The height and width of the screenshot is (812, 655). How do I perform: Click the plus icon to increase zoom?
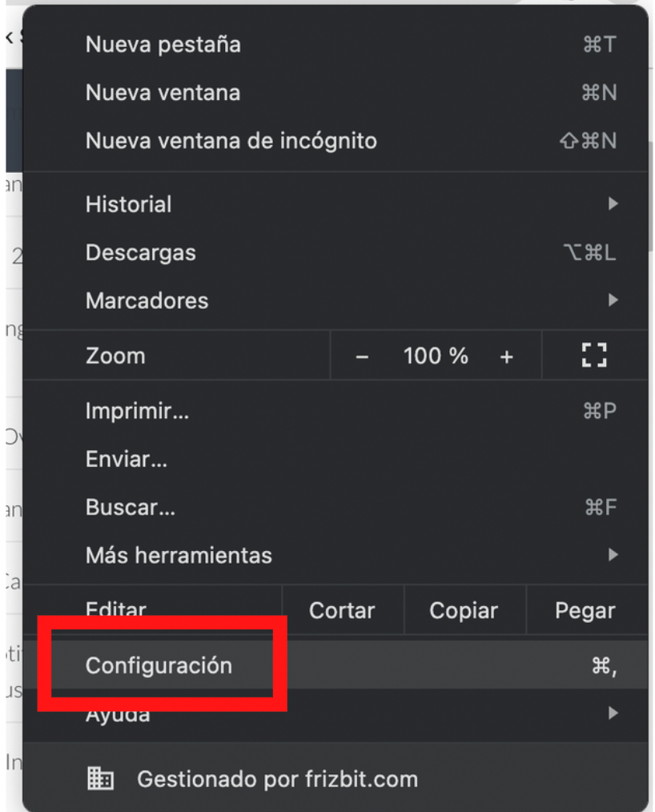pyautogui.click(x=506, y=356)
